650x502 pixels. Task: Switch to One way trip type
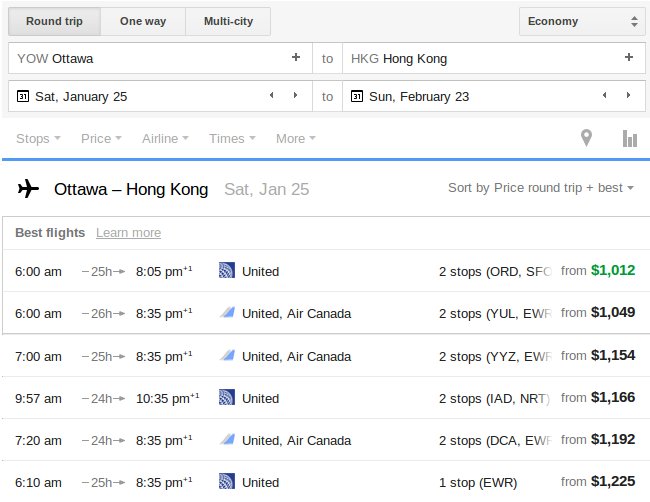click(145, 21)
